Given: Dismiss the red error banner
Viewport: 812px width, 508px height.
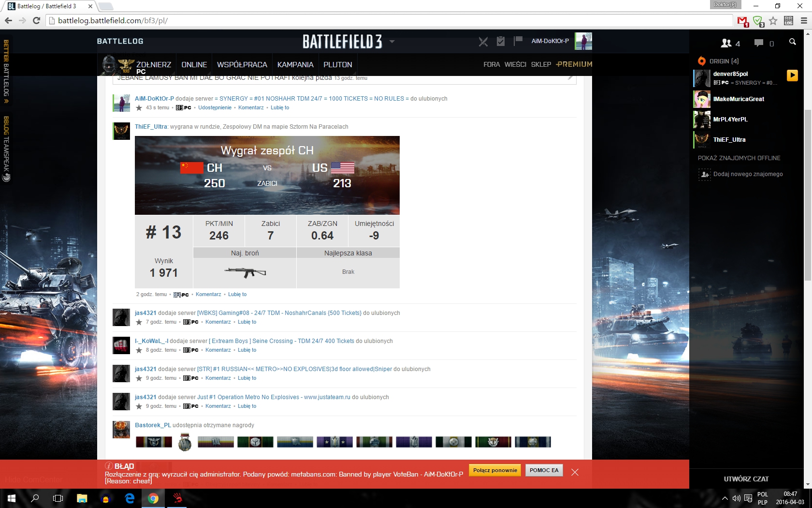Looking at the screenshot, I should pos(575,472).
